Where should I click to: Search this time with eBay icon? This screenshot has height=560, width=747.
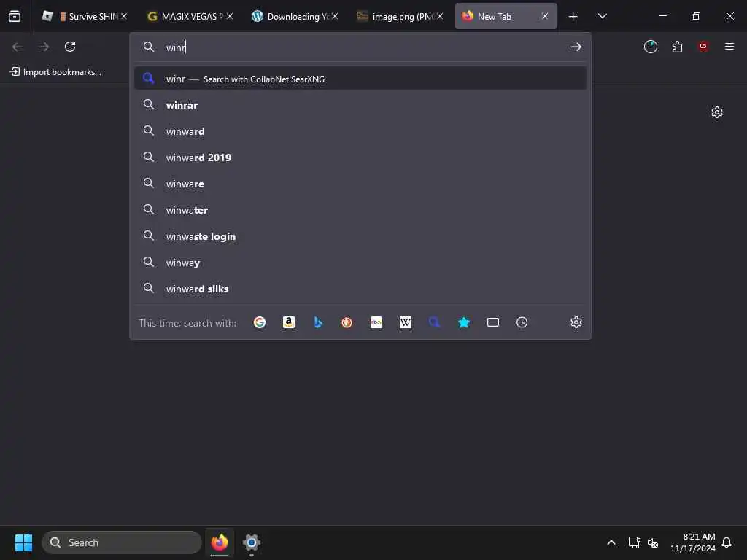pyautogui.click(x=376, y=322)
